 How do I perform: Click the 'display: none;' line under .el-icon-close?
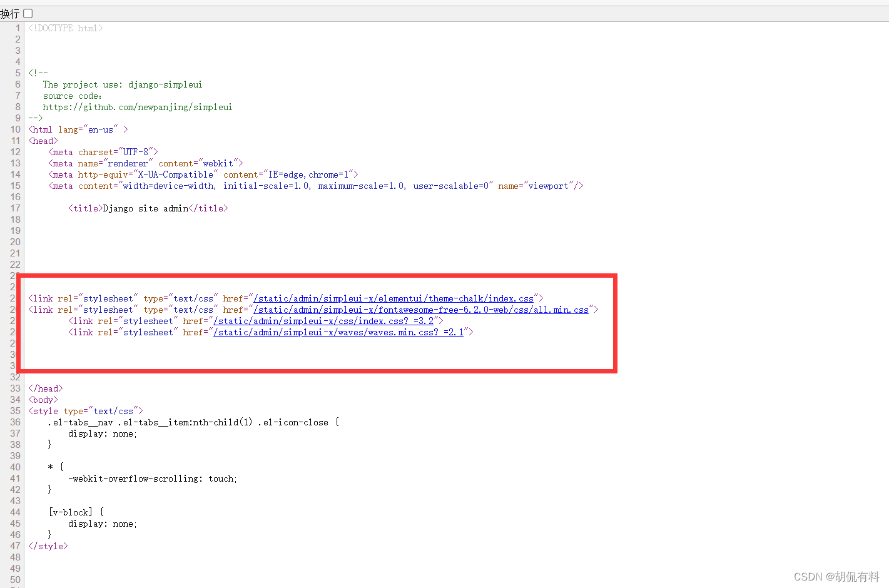[103, 433]
